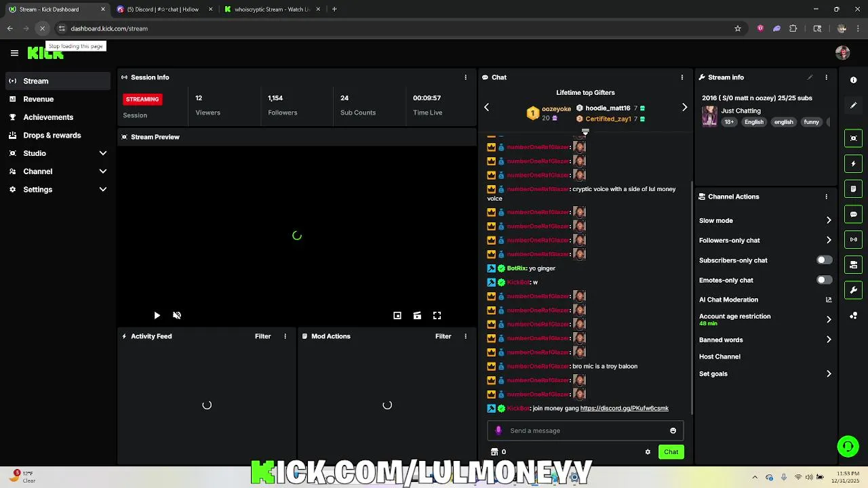
Task: Open Channel Actions three-dot menu
Action: tap(826, 197)
